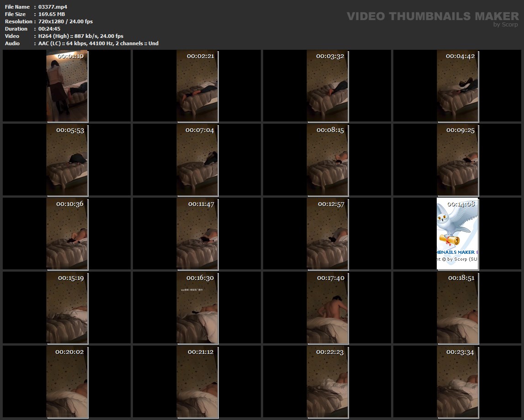524x420 pixels.
Task: Select the frame at timestamp 00:05:53
Action: (67, 160)
